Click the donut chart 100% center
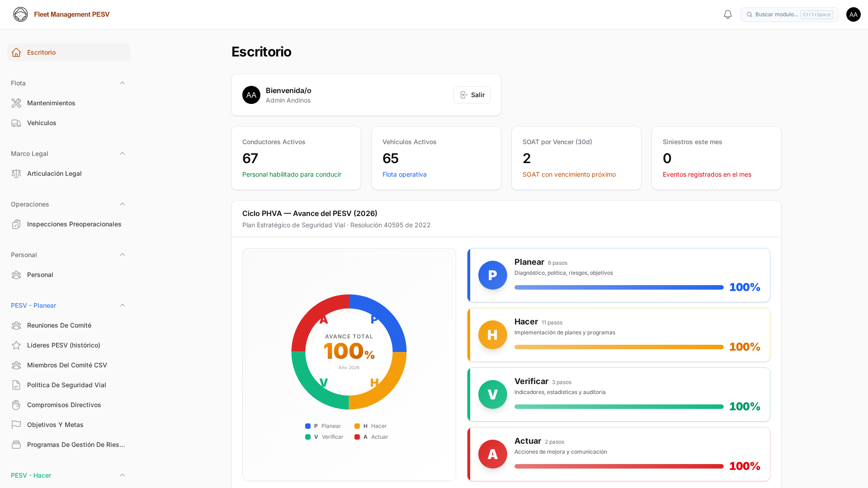This screenshot has height=488, width=868. pos(349,352)
